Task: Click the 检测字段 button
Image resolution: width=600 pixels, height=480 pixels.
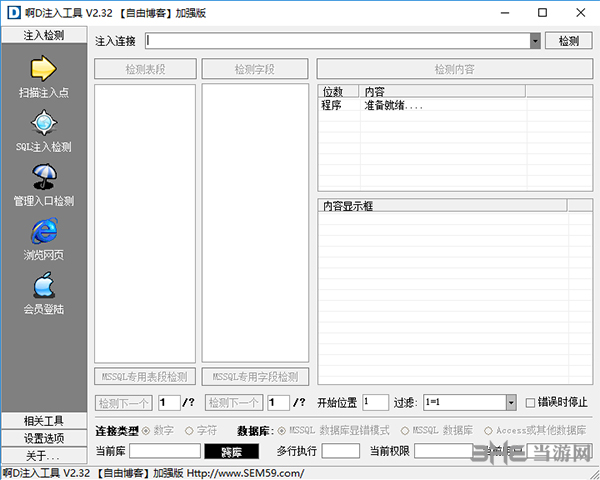Action: [255, 69]
